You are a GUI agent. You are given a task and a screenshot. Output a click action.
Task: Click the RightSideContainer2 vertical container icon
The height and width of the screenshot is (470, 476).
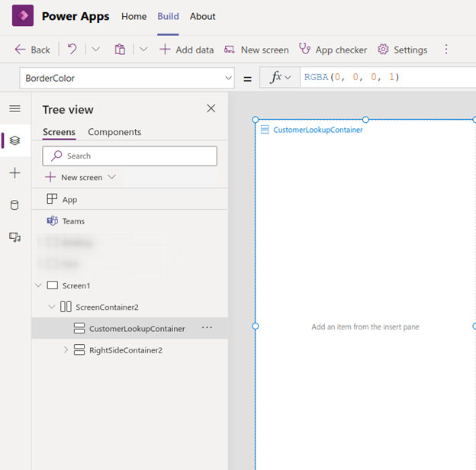[x=79, y=349]
